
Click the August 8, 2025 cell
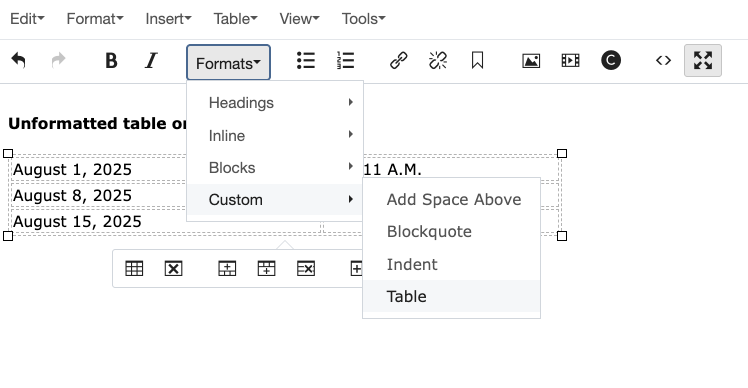[x=73, y=195]
